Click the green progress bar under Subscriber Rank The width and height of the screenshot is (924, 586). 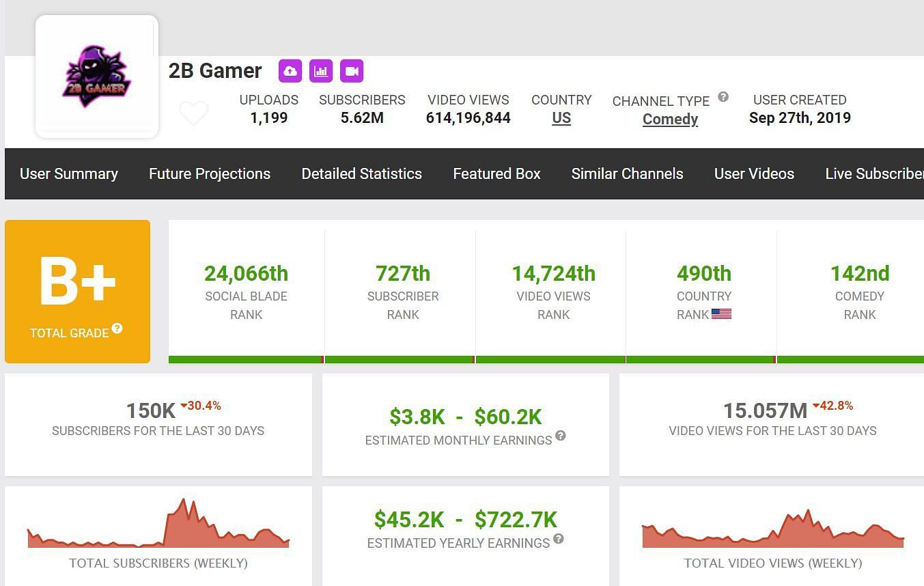pos(400,359)
